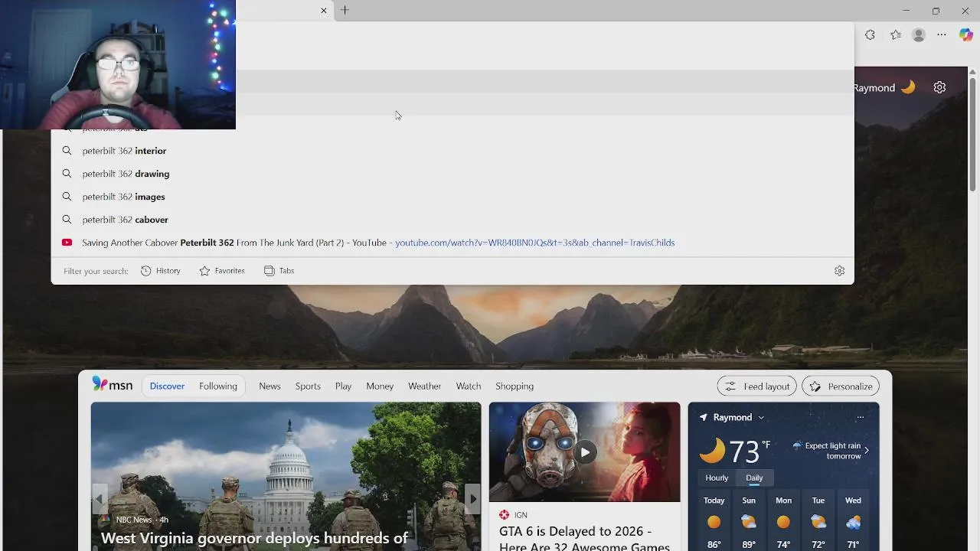Switch weather card to Daily
Viewport: 980px width, 551px height.
754,478
